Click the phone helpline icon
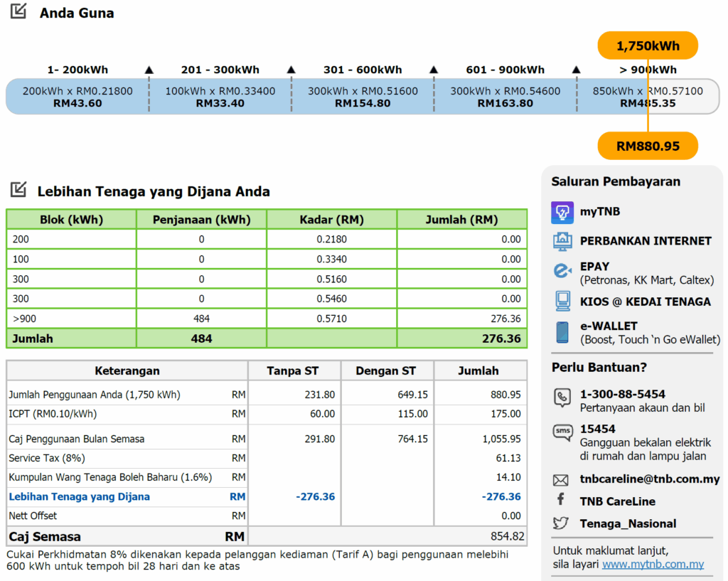This screenshot has width=728, height=581. click(562, 398)
